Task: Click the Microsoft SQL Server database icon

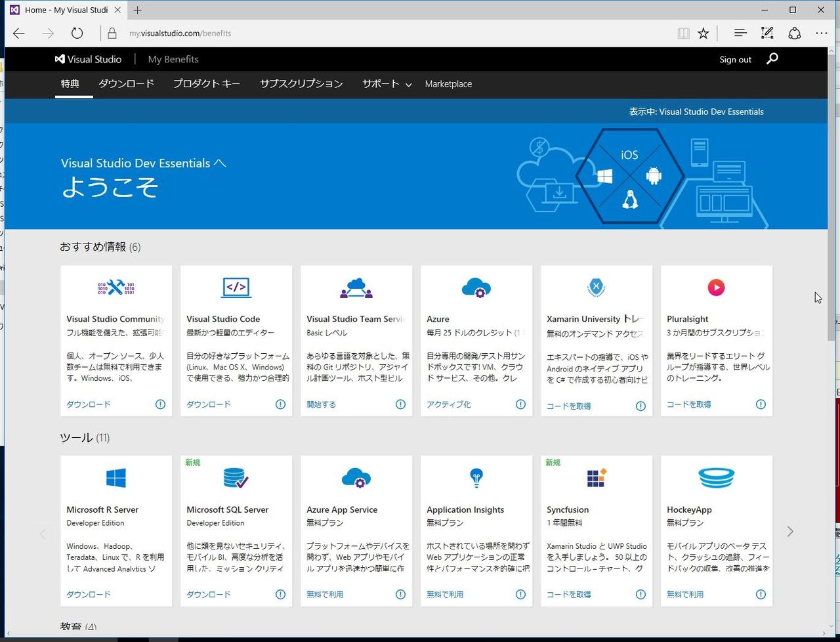Action: click(x=236, y=478)
